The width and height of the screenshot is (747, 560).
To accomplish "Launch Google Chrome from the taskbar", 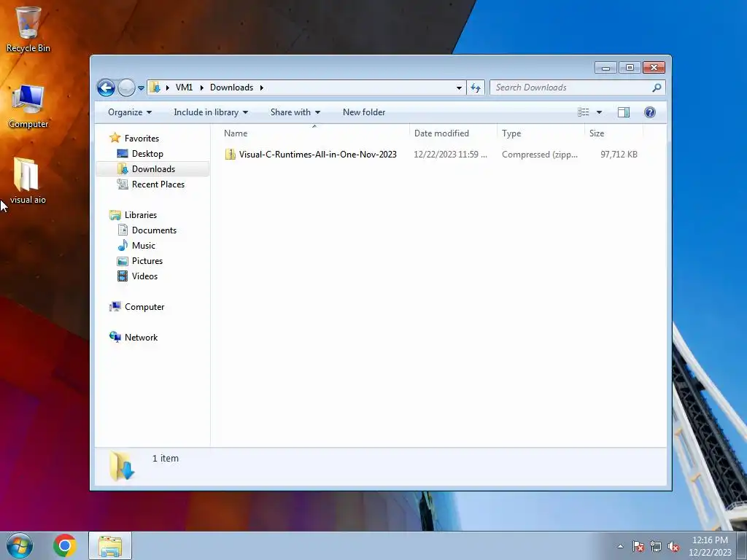I will 65,545.
